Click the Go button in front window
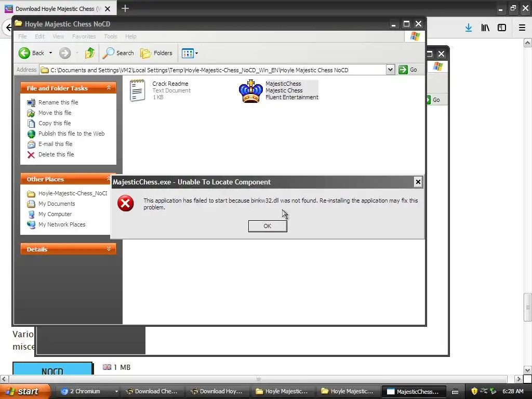This screenshot has height=399, width=532. click(408, 70)
